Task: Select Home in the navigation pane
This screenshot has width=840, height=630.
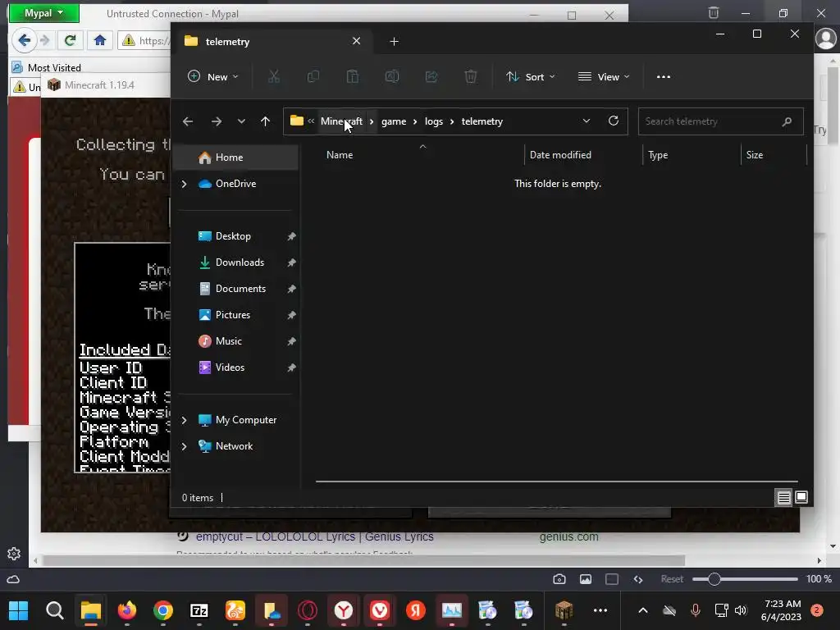Action: click(235, 157)
